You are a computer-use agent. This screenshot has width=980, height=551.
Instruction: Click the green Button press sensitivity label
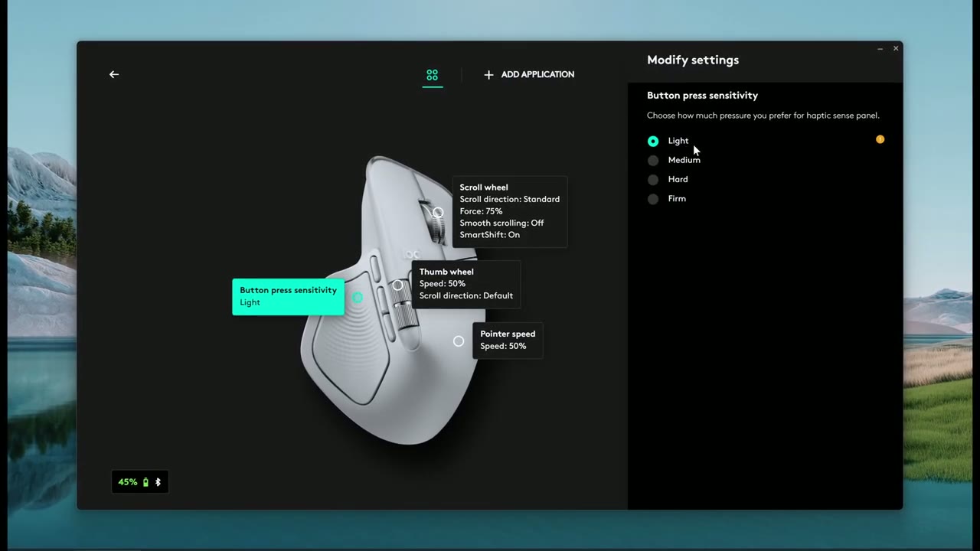(x=288, y=296)
